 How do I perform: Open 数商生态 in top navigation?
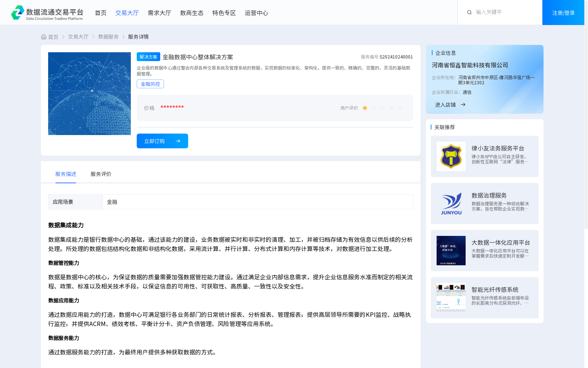[x=192, y=13]
